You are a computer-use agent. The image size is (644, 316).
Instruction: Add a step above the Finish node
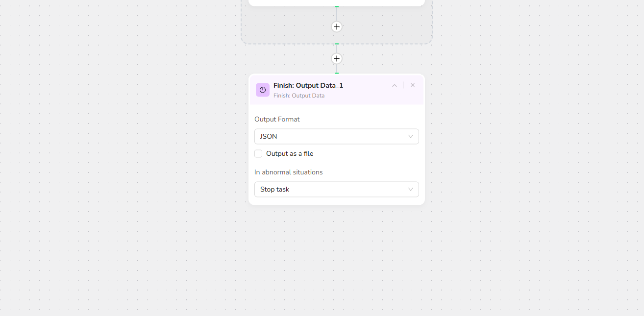coord(336,59)
